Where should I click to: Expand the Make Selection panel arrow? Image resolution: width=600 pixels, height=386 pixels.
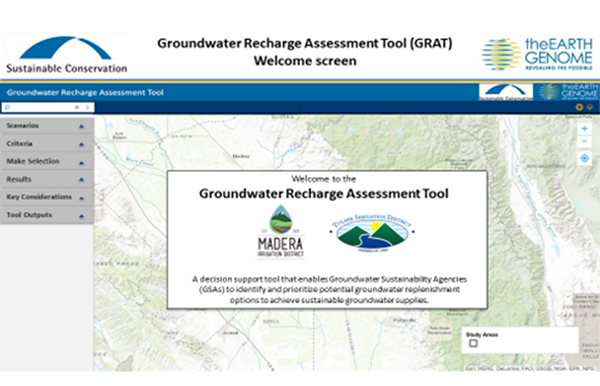(82, 163)
